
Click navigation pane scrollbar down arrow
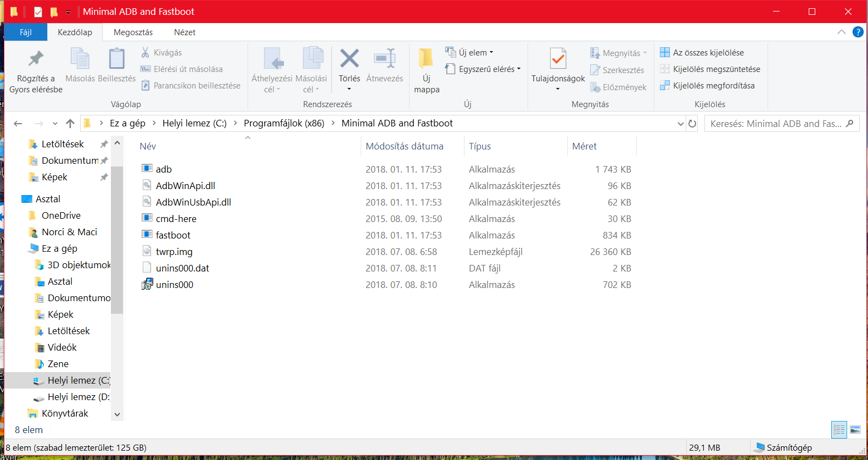[117, 414]
